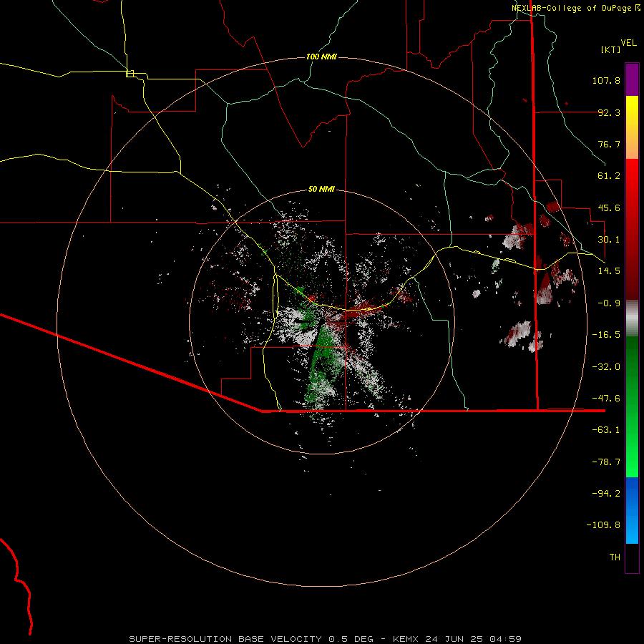Select the -94.2 velocity legend value
This screenshot has width=644, height=644.
pyautogui.click(x=606, y=494)
